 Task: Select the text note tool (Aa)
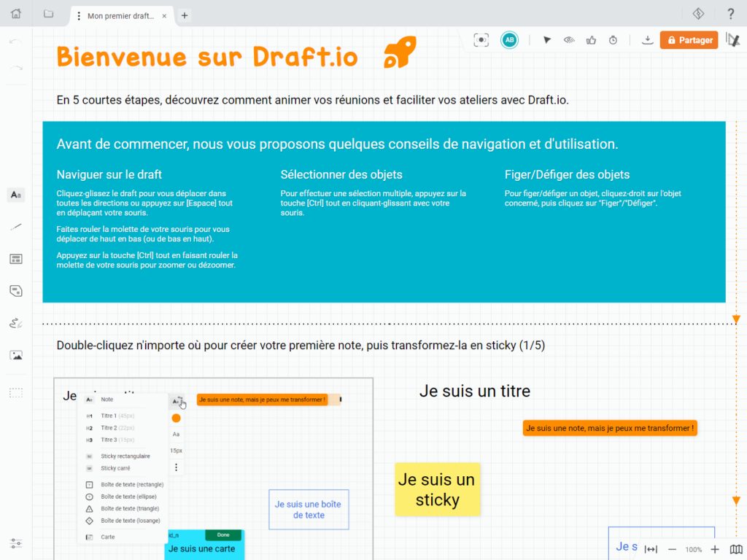[x=16, y=195]
